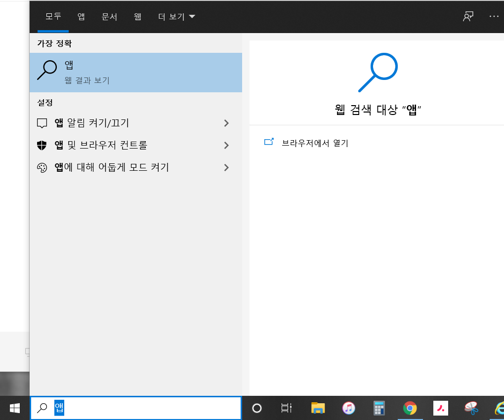Switch to the 앱 filter tab
504x420 pixels.
(x=82, y=16)
